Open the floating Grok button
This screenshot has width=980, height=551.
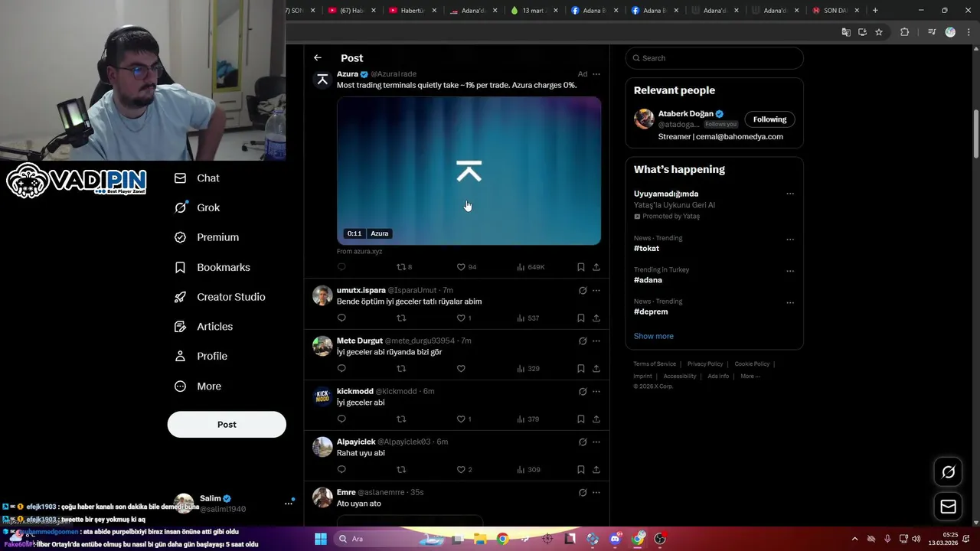948,472
